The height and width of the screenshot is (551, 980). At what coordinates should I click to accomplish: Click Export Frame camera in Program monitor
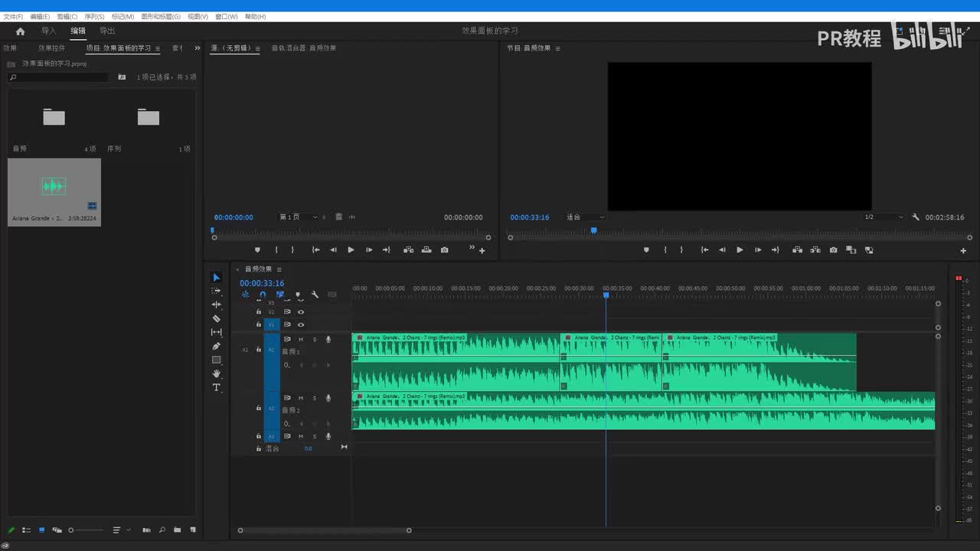point(833,250)
